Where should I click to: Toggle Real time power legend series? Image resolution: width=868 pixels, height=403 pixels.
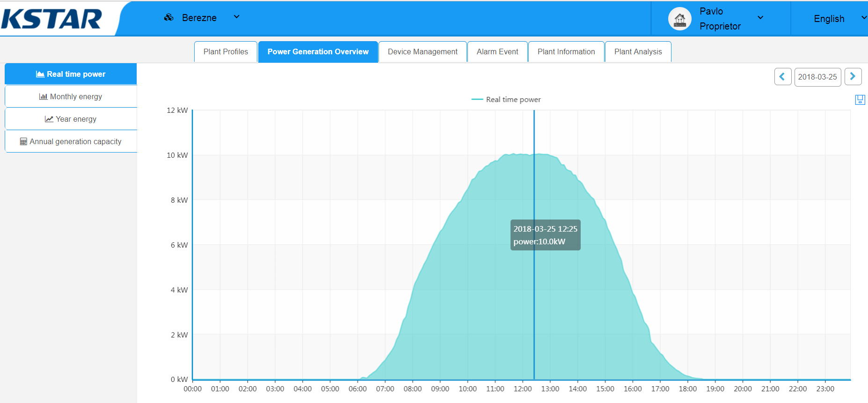pos(506,99)
